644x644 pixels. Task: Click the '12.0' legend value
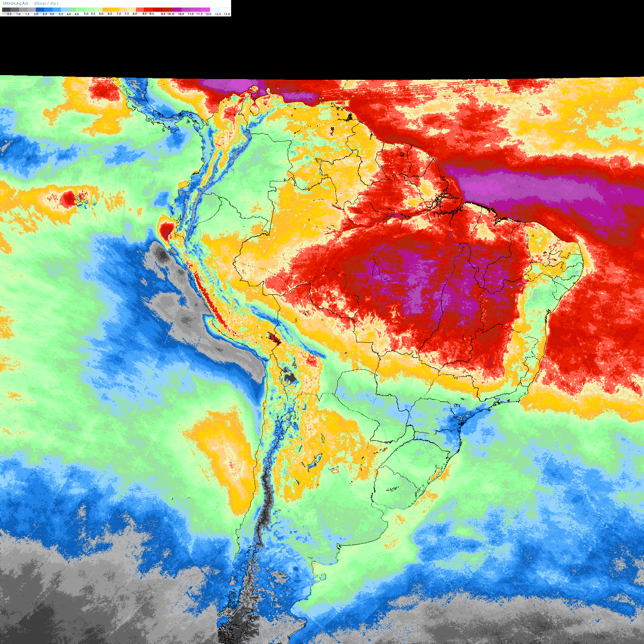[x=208, y=14]
